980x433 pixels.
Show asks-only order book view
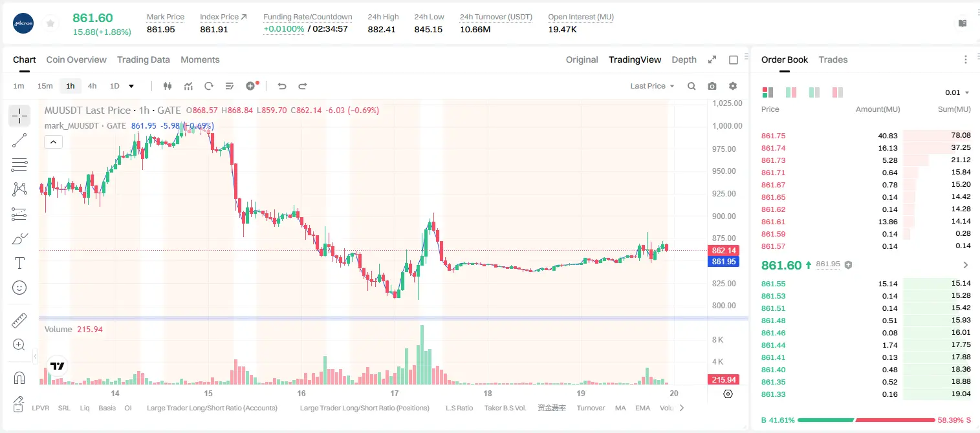(838, 92)
